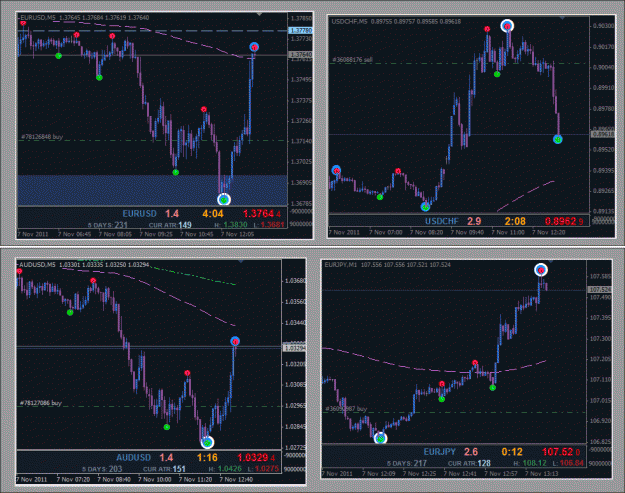Click the 5 DAYS: 203 value
Viewport: 625px width, 493px height.
[102, 469]
